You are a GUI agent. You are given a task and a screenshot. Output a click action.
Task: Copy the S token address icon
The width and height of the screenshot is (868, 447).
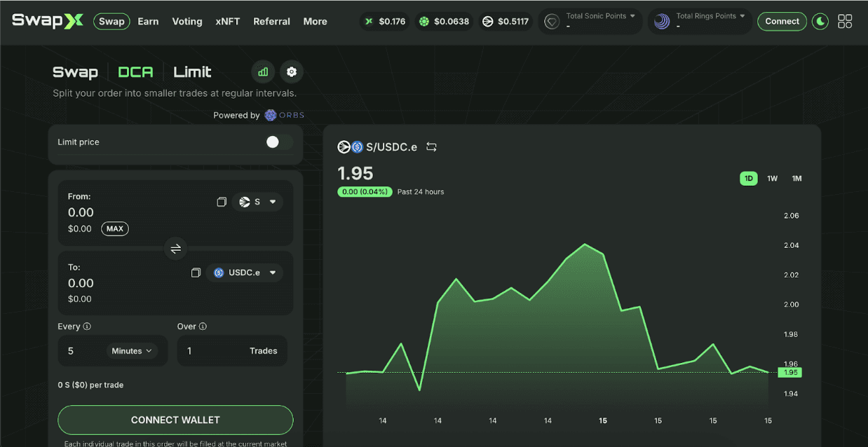[x=222, y=202]
